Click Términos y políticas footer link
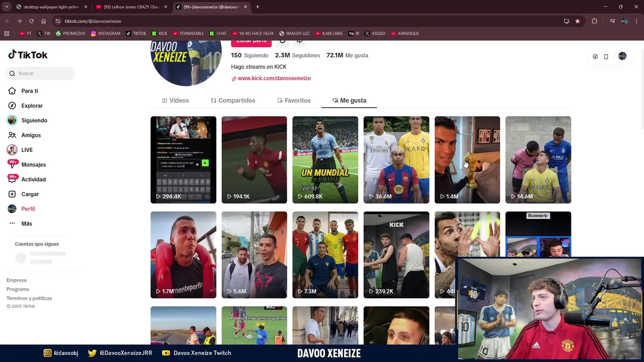Screen dimensions: 644x362 click(x=29, y=298)
